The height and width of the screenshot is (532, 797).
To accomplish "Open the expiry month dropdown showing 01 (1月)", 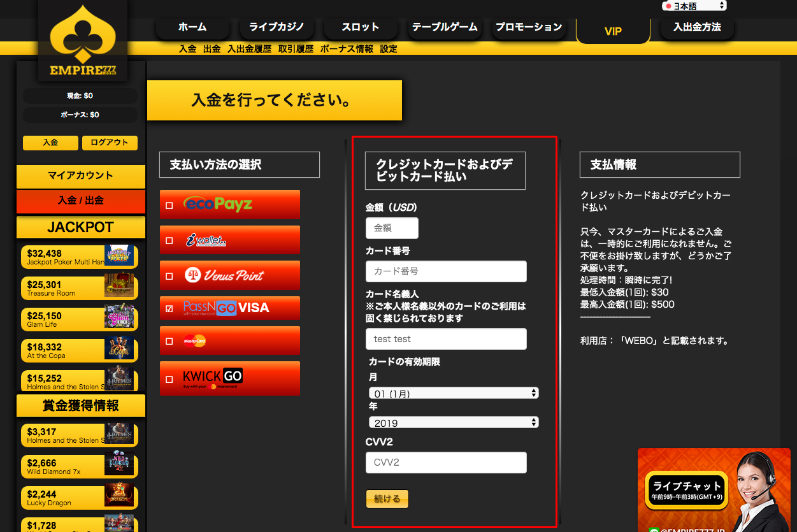I will (454, 393).
